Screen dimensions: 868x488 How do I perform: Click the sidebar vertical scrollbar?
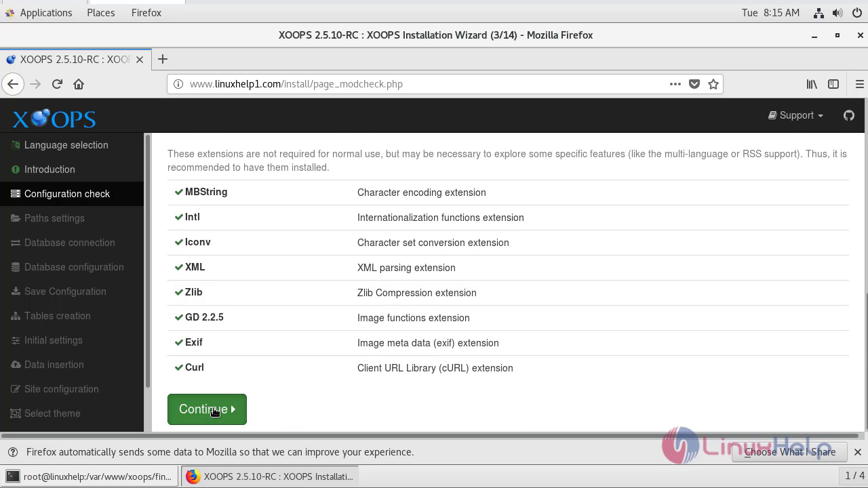click(x=147, y=262)
